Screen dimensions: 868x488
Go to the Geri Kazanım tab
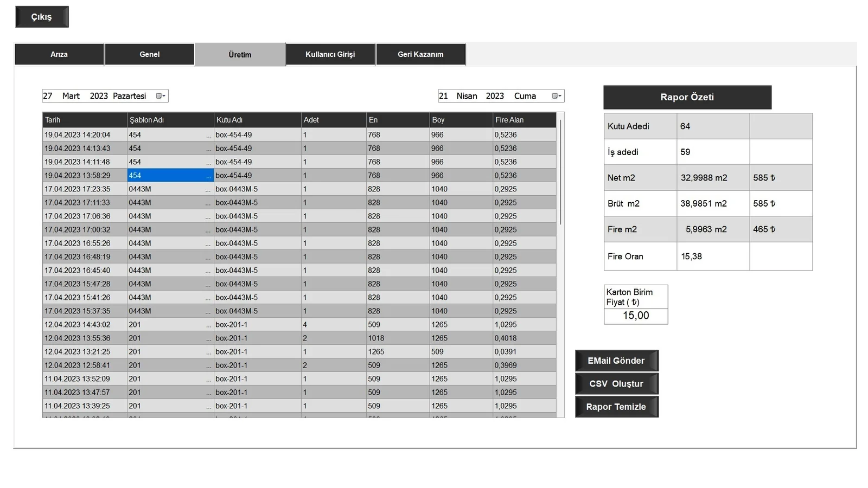pyautogui.click(x=420, y=54)
